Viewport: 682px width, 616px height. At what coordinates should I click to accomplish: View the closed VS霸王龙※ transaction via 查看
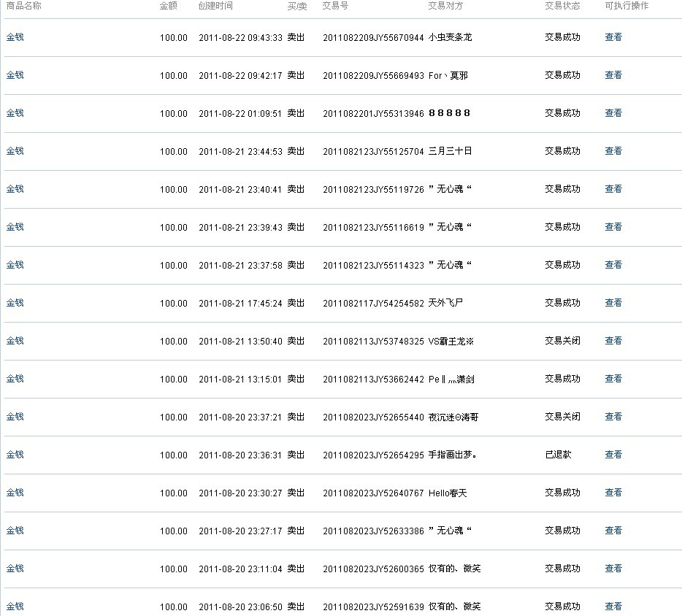click(613, 341)
